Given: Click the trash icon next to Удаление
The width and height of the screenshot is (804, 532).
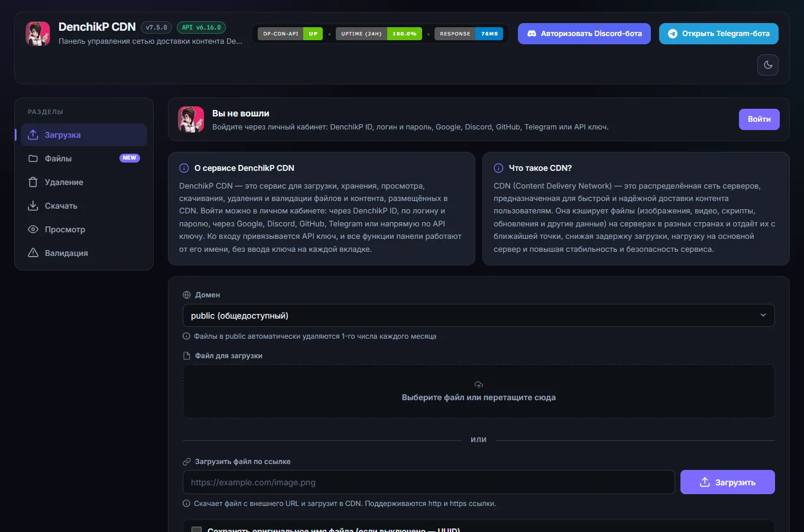Looking at the screenshot, I should pyautogui.click(x=33, y=182).
